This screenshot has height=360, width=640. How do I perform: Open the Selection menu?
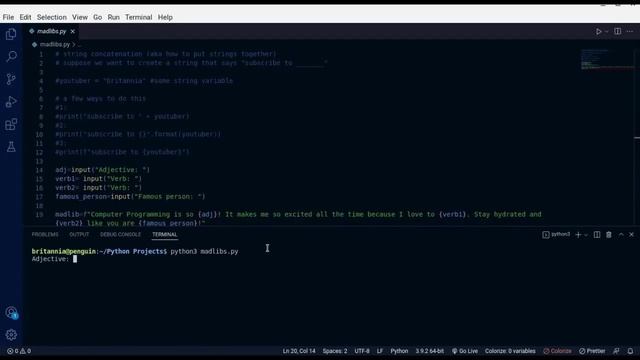point(52,17)
